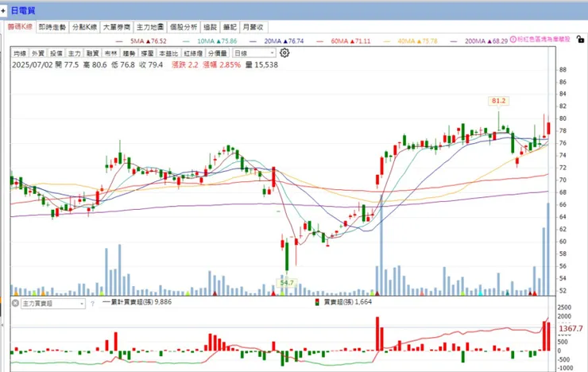Switch to the 分點K線 tab
This screenshot has width=588, height=372.
coord(85,27)
